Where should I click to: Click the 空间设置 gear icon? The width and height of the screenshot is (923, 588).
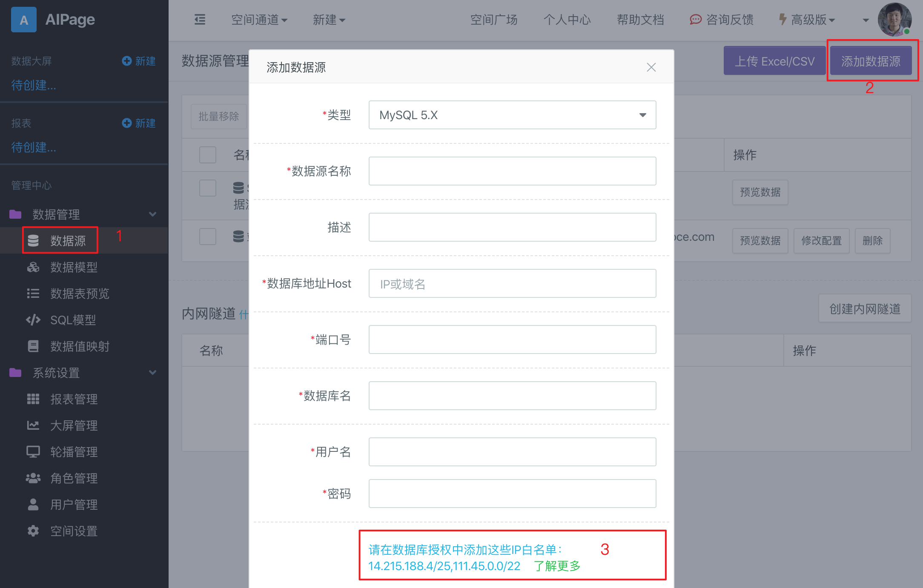33,531
